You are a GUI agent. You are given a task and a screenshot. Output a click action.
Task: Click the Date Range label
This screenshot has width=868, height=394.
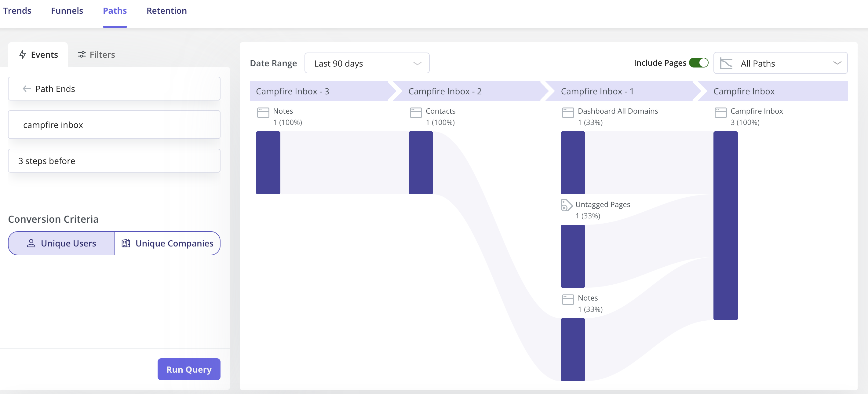[x=273, y=63]
